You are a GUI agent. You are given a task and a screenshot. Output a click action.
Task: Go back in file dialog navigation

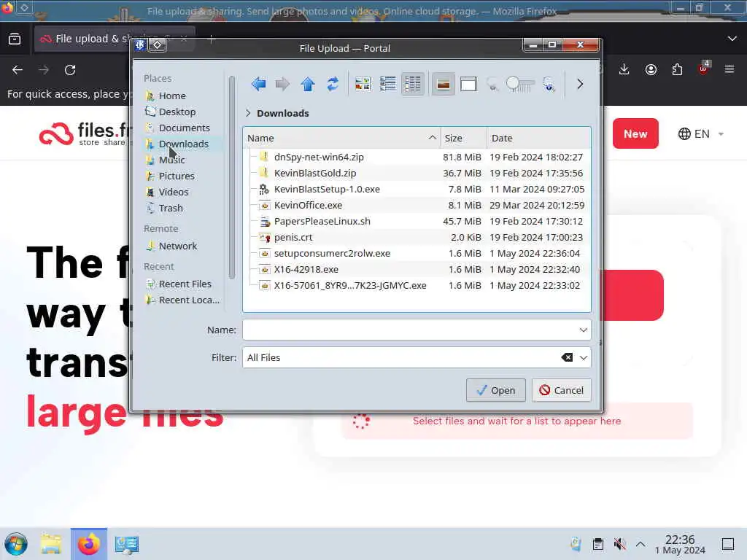tap(258, 85)
